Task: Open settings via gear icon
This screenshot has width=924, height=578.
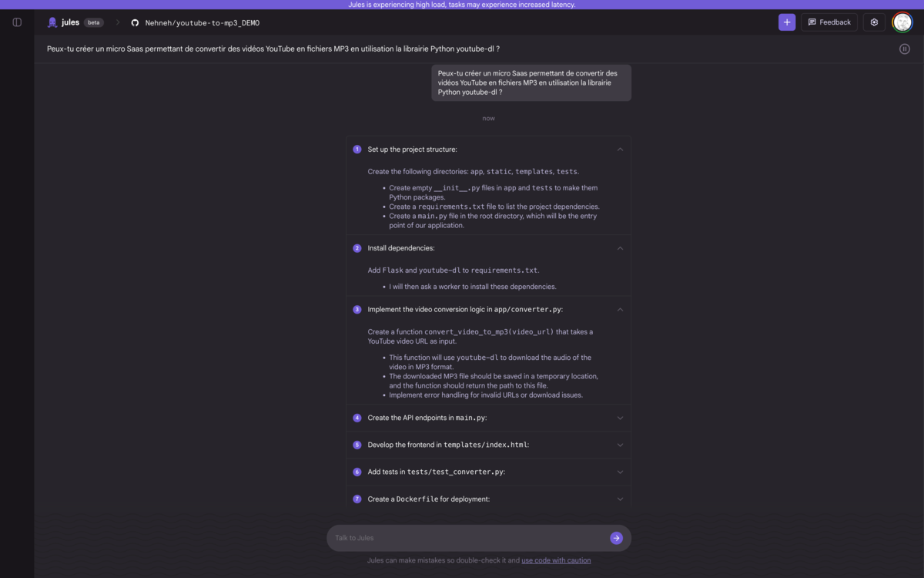Action: pyautogui.click(x=874, y=22)
